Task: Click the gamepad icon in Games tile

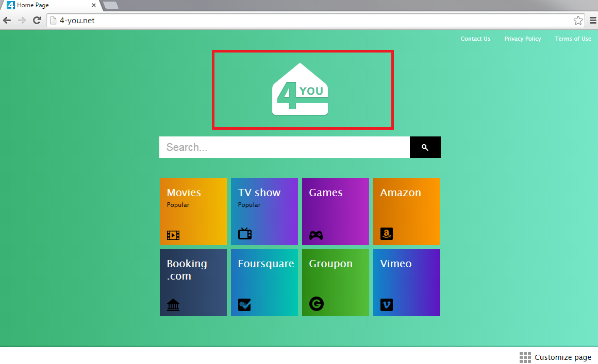Action: 316,235
